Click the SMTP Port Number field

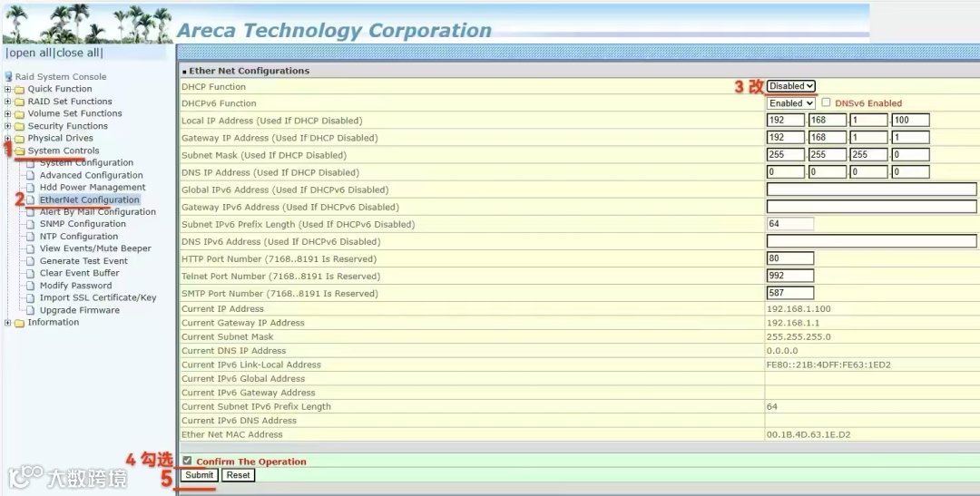790,293
